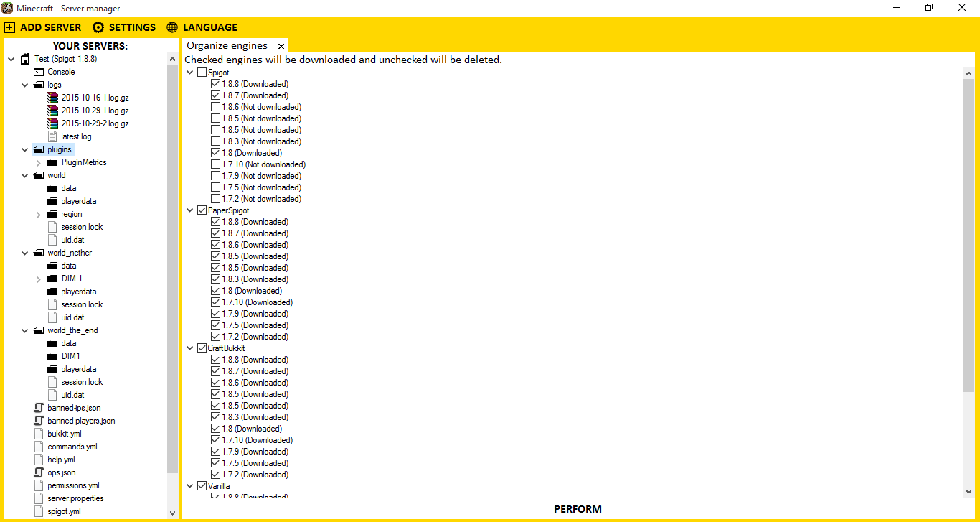Click the archive icon of 2015-10-16-1.log.gz

click(52, 98)
